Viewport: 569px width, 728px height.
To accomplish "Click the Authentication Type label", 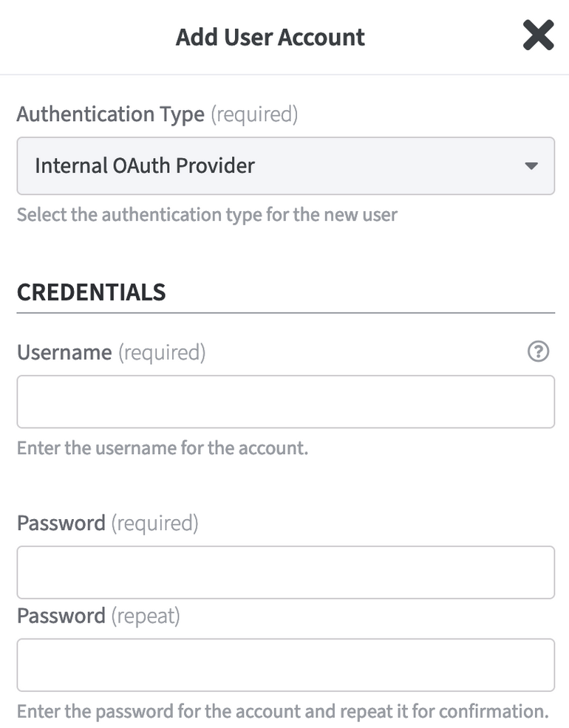I will (110, 114).
